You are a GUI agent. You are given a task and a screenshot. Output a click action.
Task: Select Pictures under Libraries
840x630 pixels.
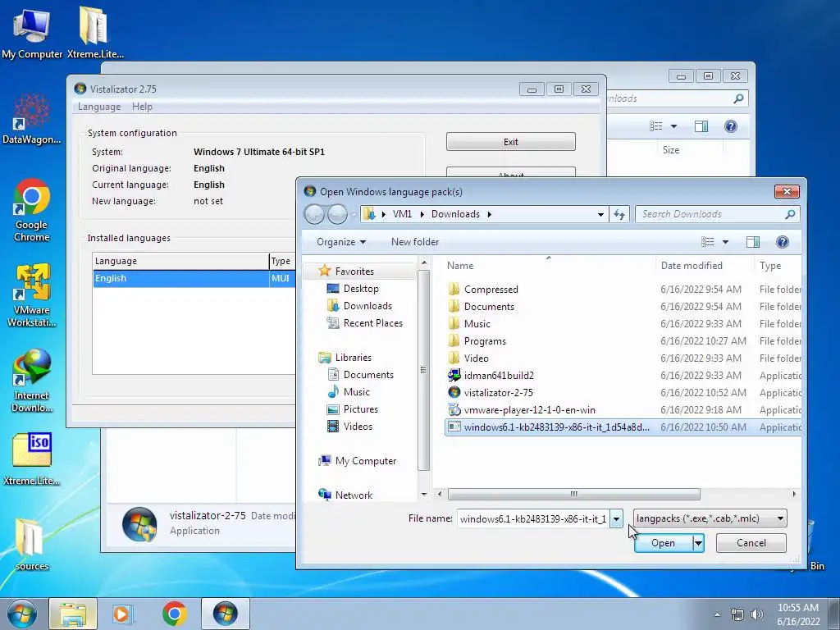pyautogui.click(x=361, y=409)
